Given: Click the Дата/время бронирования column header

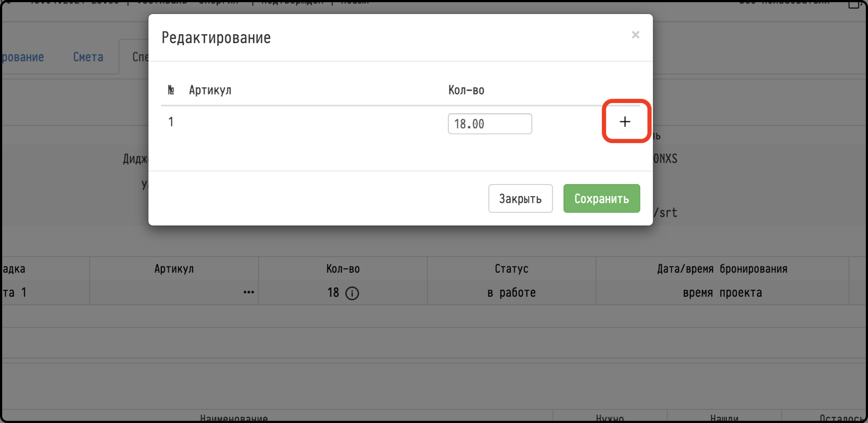Looking at the screenshot, I should point(722,269).
